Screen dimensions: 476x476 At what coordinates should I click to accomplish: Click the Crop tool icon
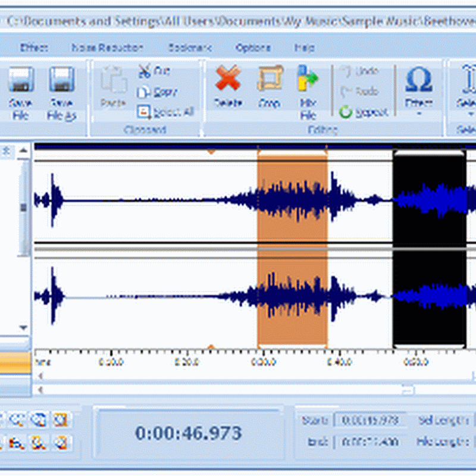point(269,79)
